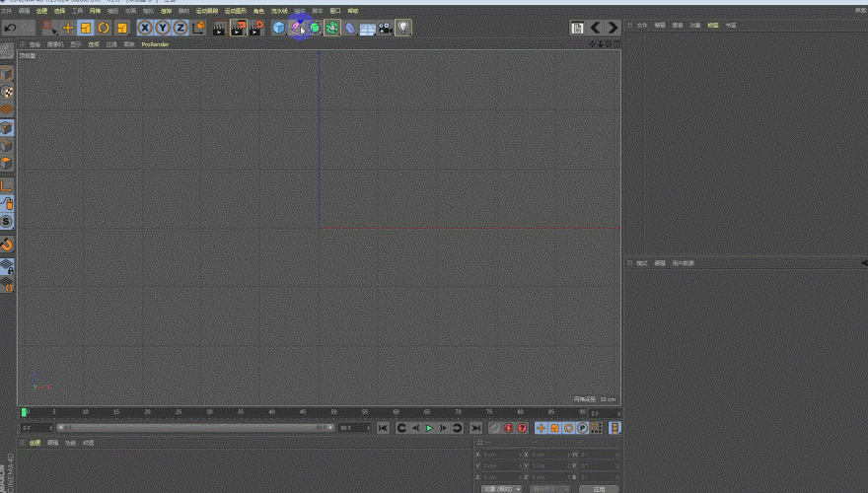This screenshot has height=493, width=868.
Task: Click the forward arrow near layout icon
Action: (x=613, y=28)
